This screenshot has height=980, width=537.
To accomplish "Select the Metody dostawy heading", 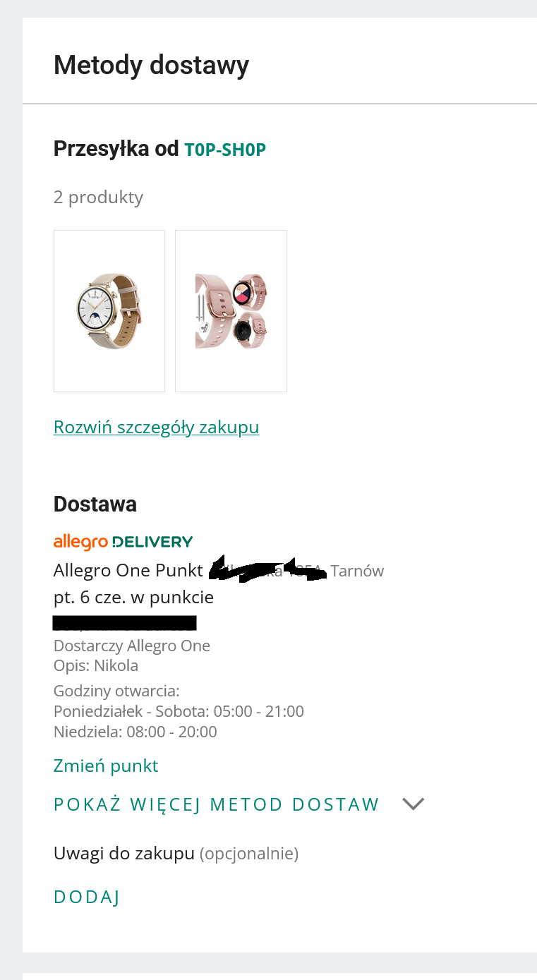I will coord(151,66).
